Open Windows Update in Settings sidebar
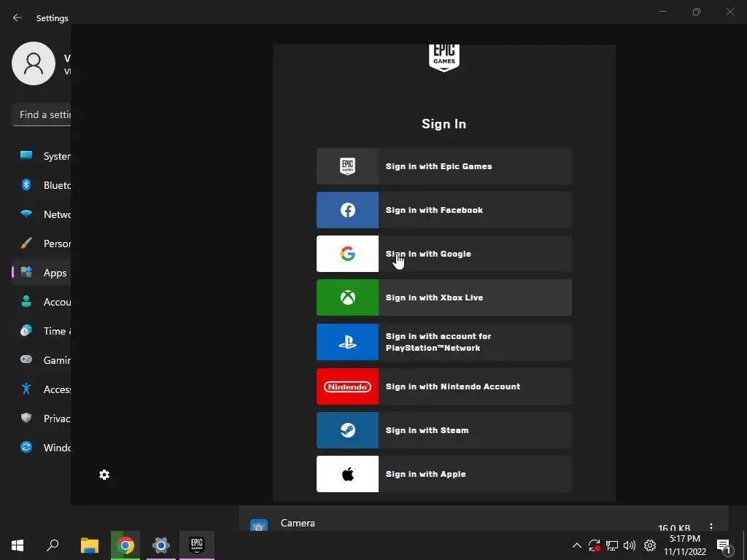 42,447
